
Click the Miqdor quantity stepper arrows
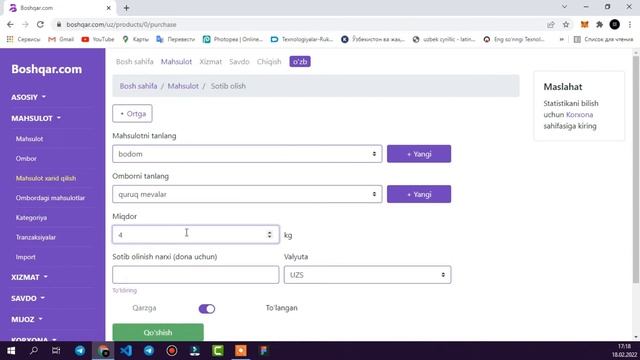[x=269, y=235]
